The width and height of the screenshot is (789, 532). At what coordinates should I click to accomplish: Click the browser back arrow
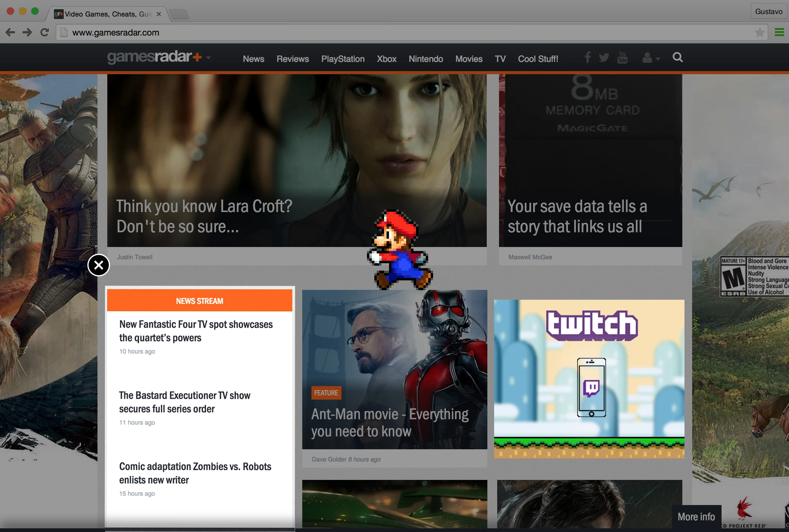click(x=10, y=33)
